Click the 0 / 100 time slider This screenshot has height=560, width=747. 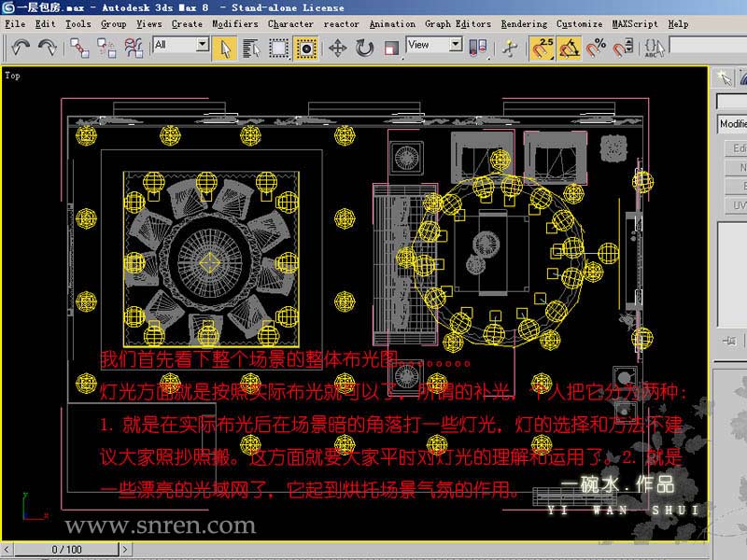pos(66,550)
